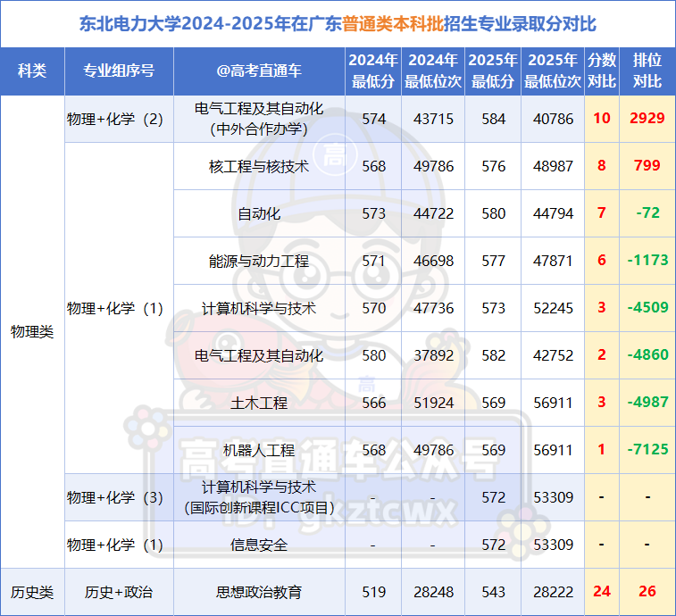Click the @高考直通车 header cell
Screen dimensions: 676x616
[259, 71]
